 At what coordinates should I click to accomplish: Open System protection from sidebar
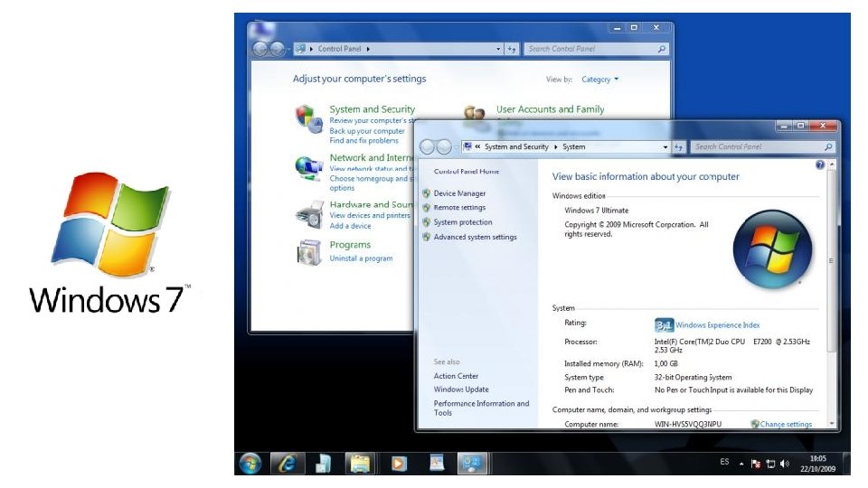(463, 222)
